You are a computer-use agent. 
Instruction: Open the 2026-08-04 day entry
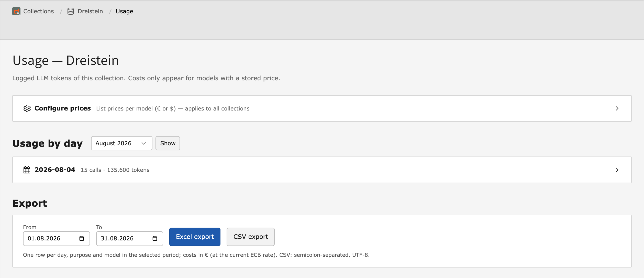[322, 170]
